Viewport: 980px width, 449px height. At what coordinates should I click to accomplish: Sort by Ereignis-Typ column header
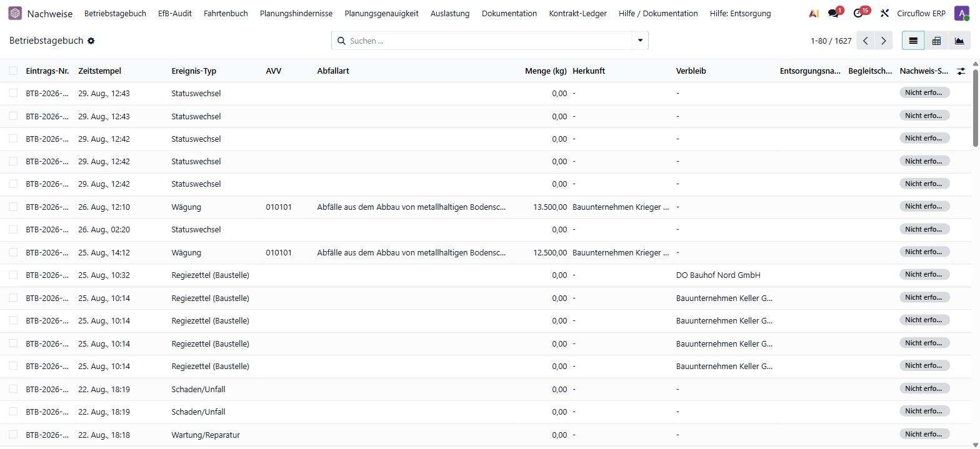(194, 71)
